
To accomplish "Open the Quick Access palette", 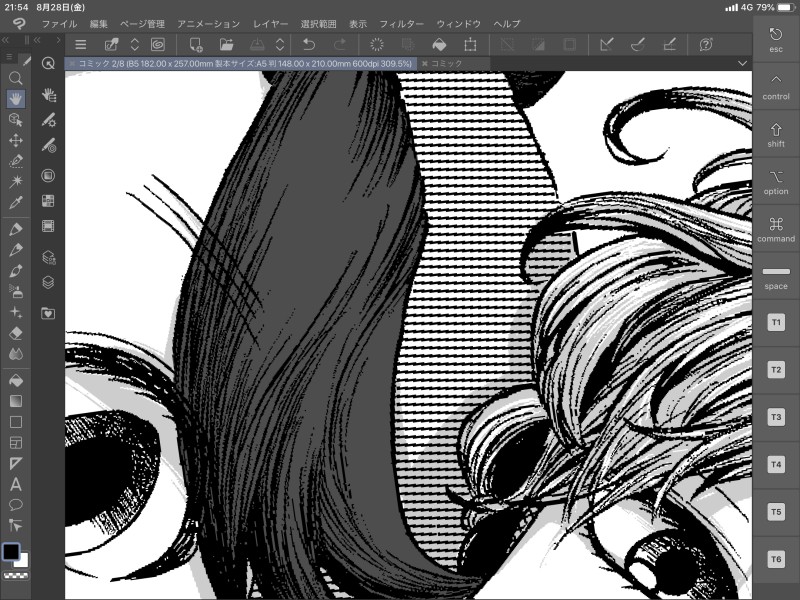I will click(48, 63).
